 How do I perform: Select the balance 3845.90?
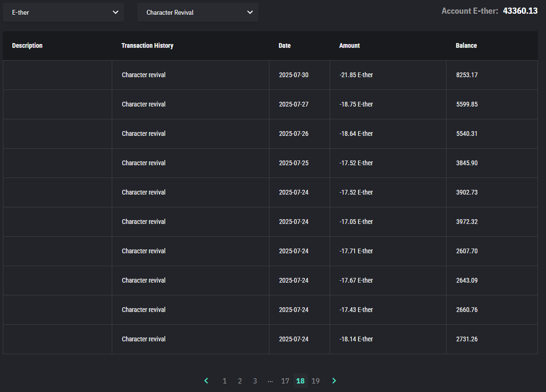467,163
